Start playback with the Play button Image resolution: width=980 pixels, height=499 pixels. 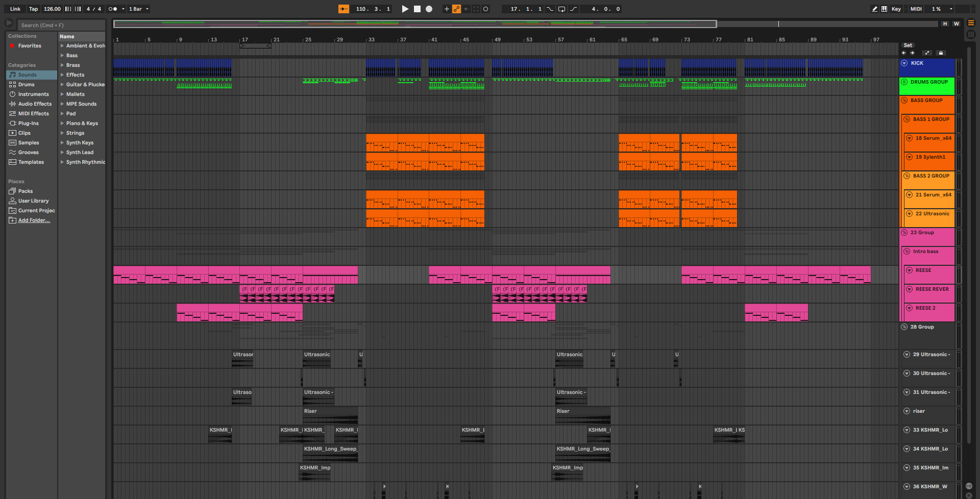[405, 9]
